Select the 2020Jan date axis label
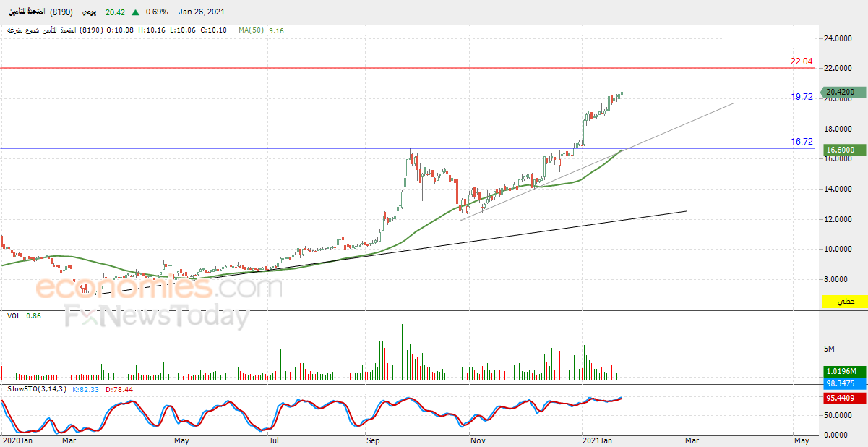 click(x=17, y=439)
